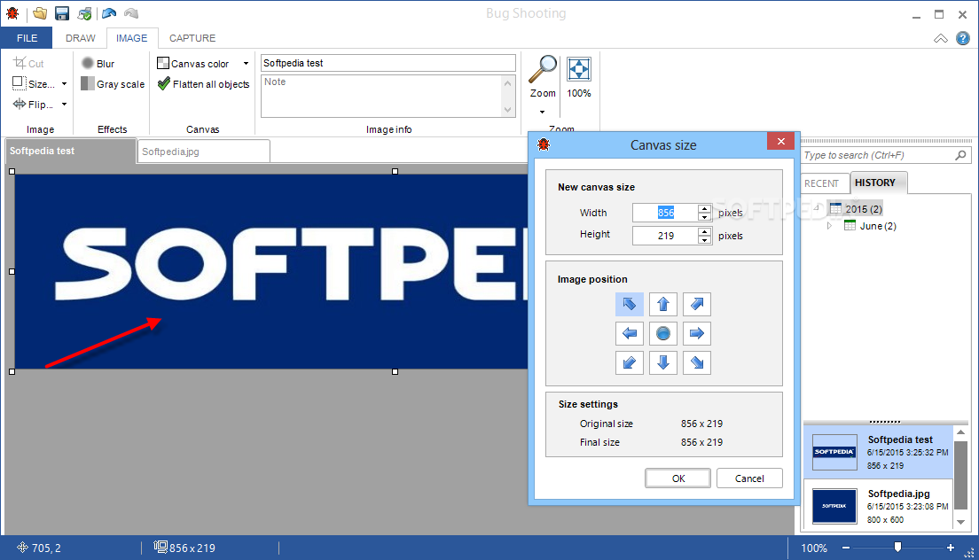Click the Canvas color swatch
This screenshot has width=979, height=560.
pyautogui.click(x=163, y=63)
